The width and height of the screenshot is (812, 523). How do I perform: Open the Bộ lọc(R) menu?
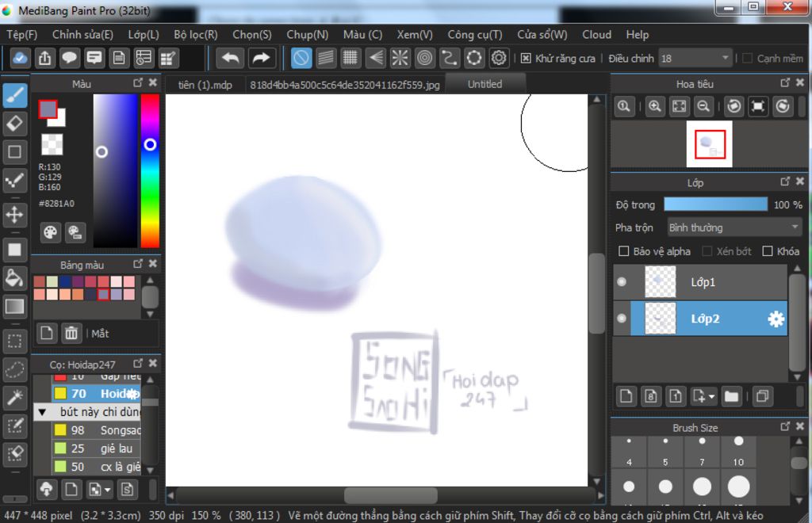[196, 35]
